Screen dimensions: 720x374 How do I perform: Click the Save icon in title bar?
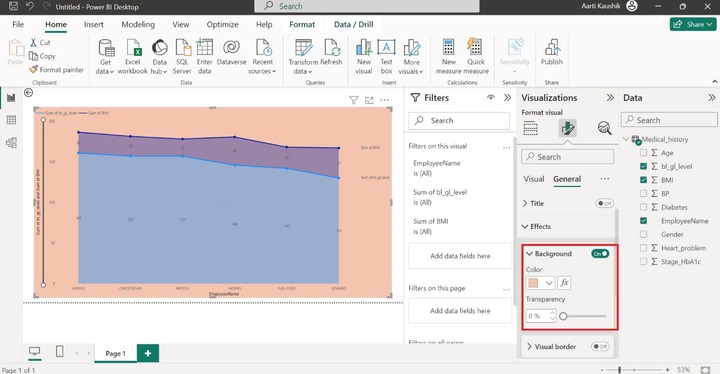point(13,6)
